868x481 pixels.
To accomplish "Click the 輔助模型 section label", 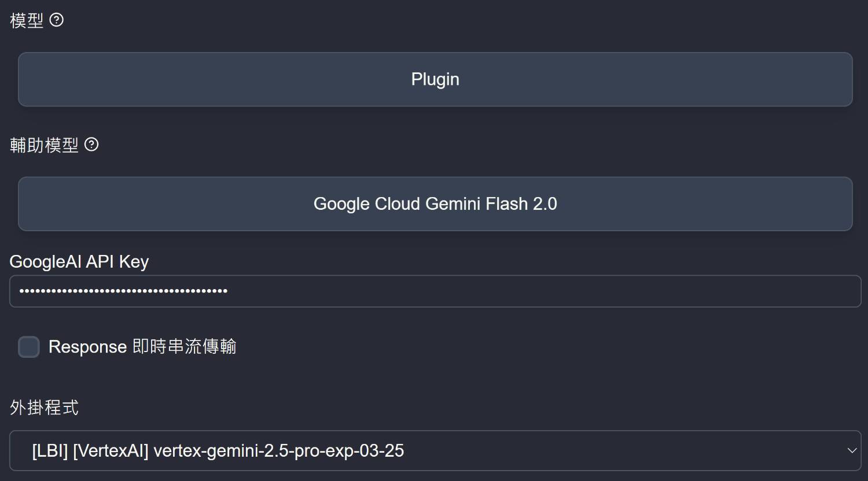I will (44, 145).
